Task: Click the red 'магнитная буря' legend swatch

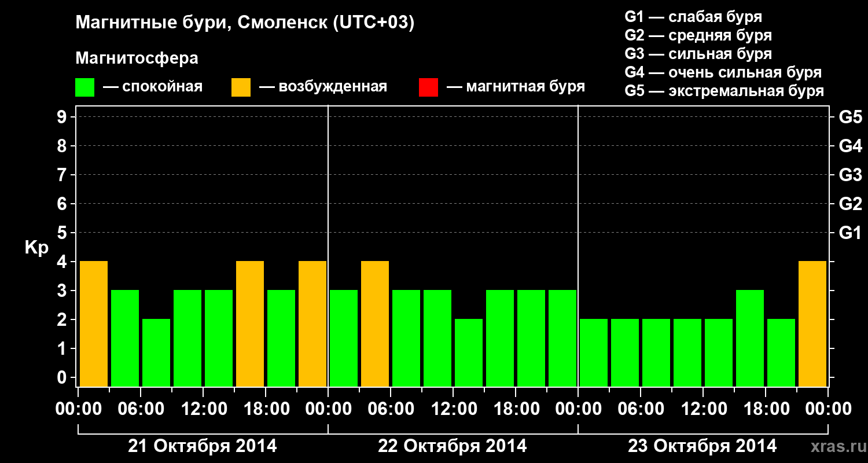Action: [429, 87]
